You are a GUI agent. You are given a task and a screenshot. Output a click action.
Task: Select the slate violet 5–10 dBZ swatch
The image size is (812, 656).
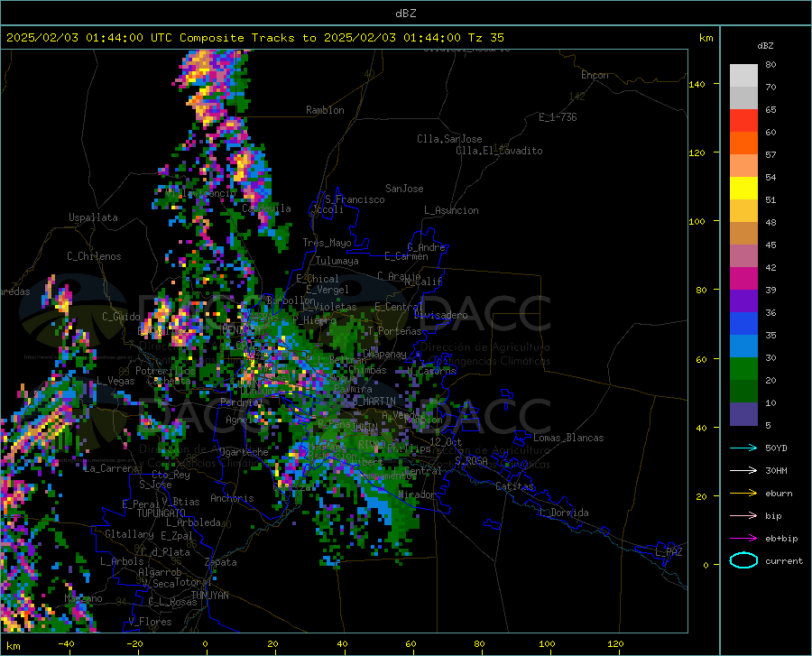[x=743, y=414]
